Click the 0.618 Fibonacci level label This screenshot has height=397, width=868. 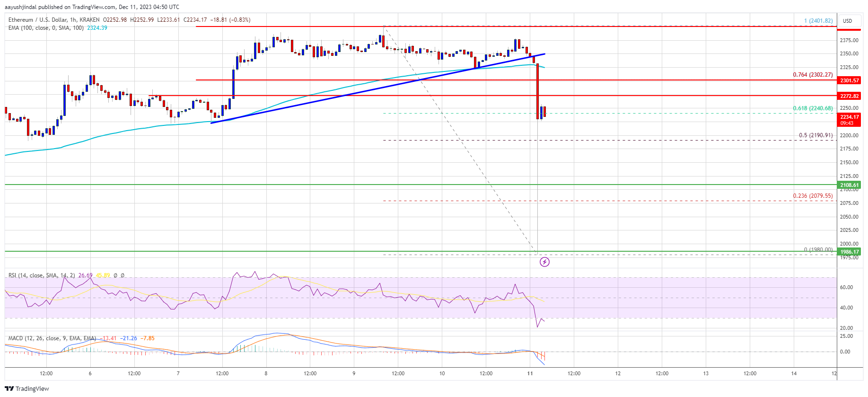pyautogui.click(x=812, y=108)
